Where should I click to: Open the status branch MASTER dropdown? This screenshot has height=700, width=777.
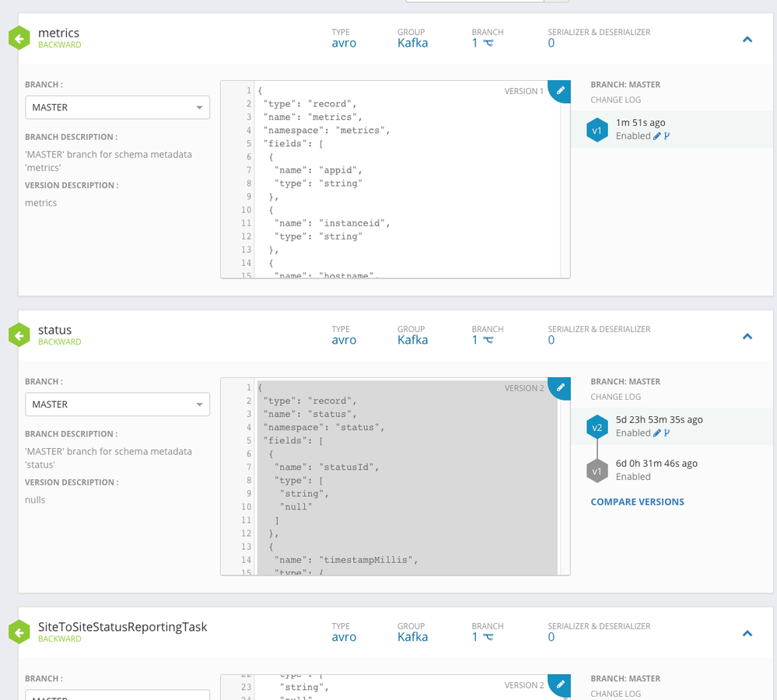(x=117, y=404)
